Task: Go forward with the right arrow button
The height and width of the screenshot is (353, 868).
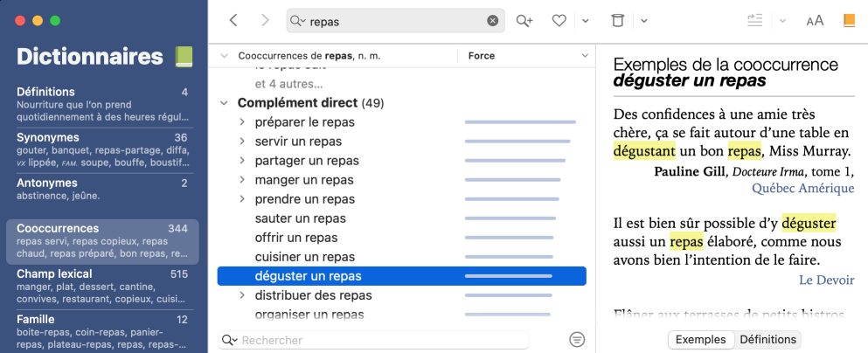Action: (x=265, y=20)
